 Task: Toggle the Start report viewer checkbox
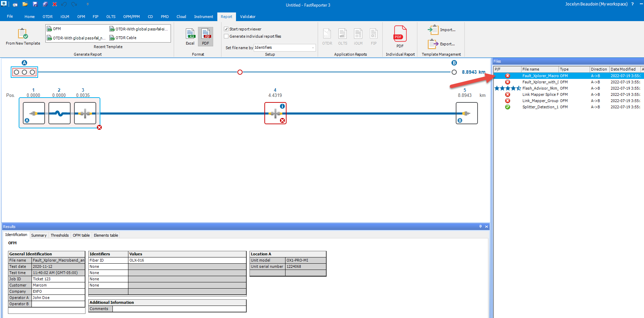coord(226,29)
